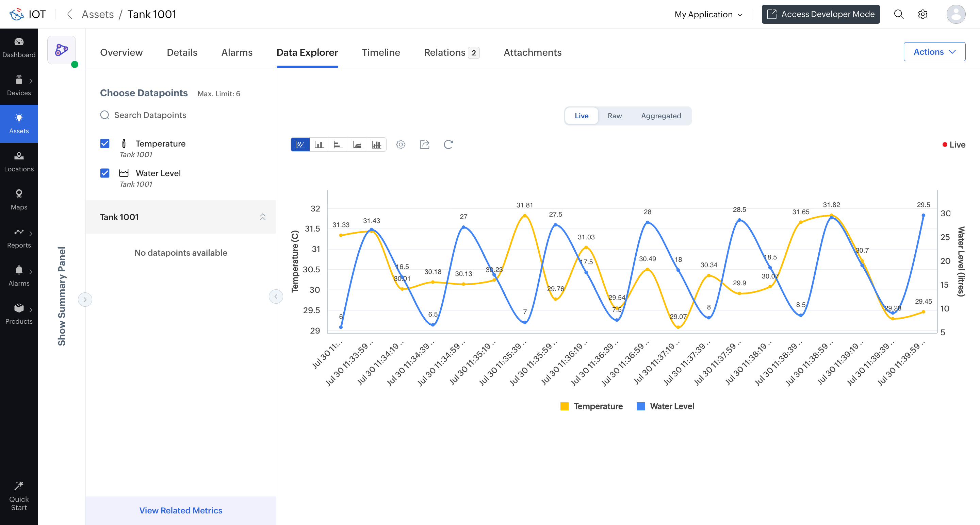The height and width of the screenshot is (525, 980).
Task: Open the search icon in header
Action: [899, 14]
